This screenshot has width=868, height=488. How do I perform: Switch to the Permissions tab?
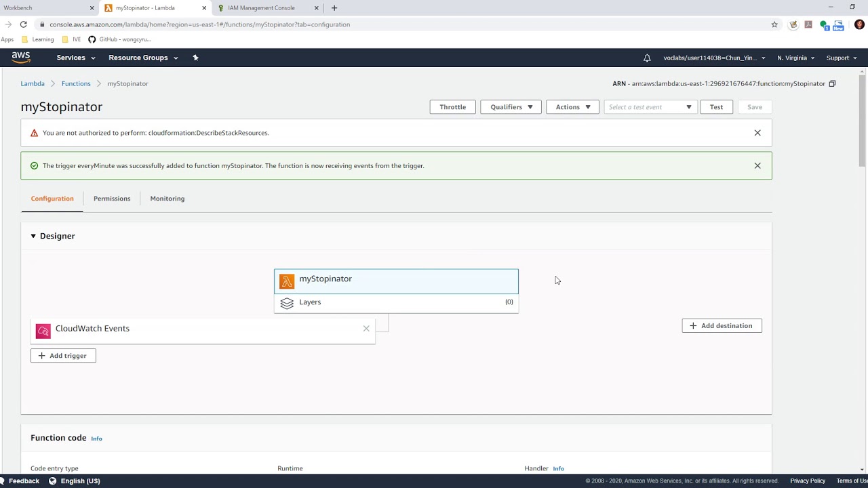point(112,199)
